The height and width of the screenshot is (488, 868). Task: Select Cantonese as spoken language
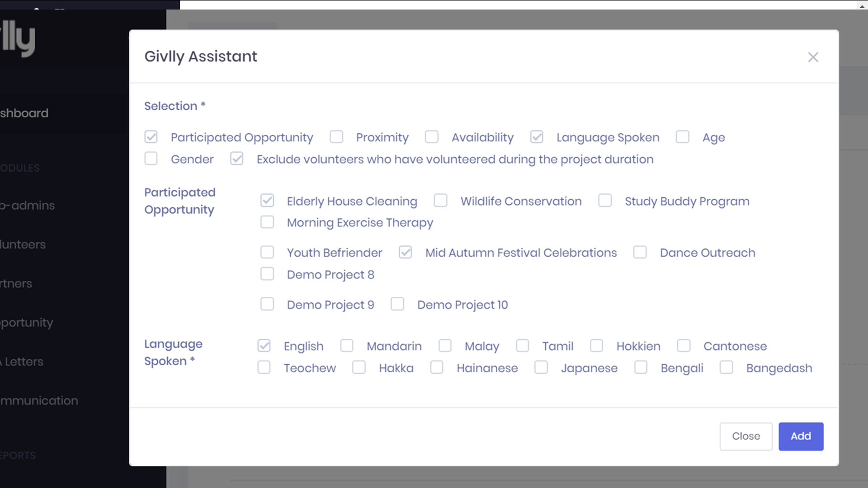684,346
